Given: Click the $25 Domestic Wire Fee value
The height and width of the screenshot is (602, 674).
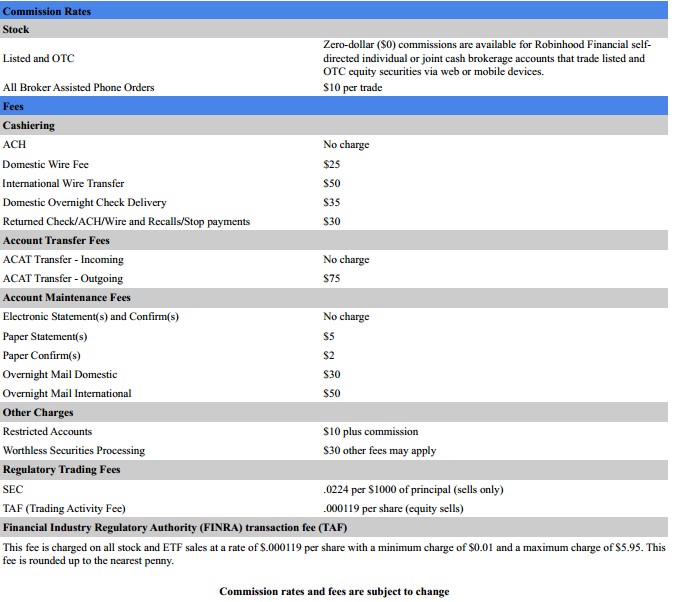Looking at the screenshot, I should [331, 164].
